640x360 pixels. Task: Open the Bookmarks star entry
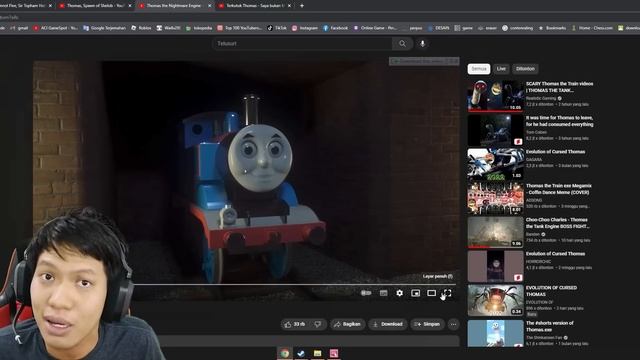tap(552, 28)
